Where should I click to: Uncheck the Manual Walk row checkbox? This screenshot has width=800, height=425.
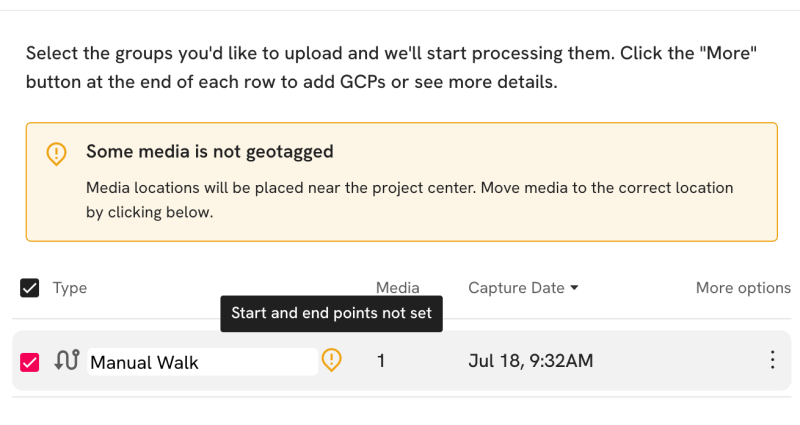[30, 362]
